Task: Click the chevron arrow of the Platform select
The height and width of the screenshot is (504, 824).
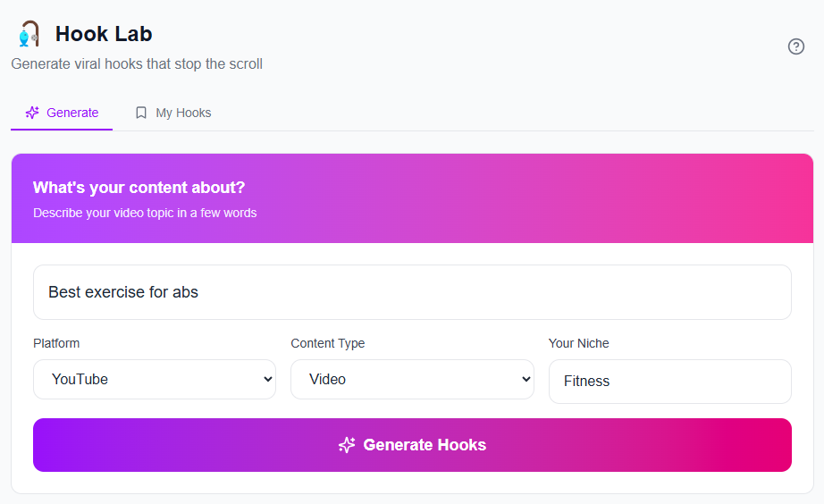Action: (x=267, y=380)
